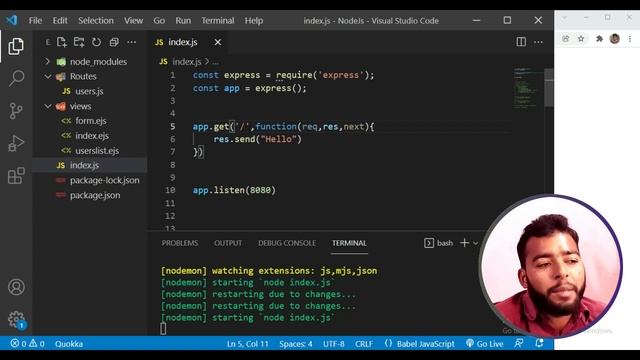The image size is (640, 360).
Task: Click Quokka in the status bar
Action: (x=69, y=344)
